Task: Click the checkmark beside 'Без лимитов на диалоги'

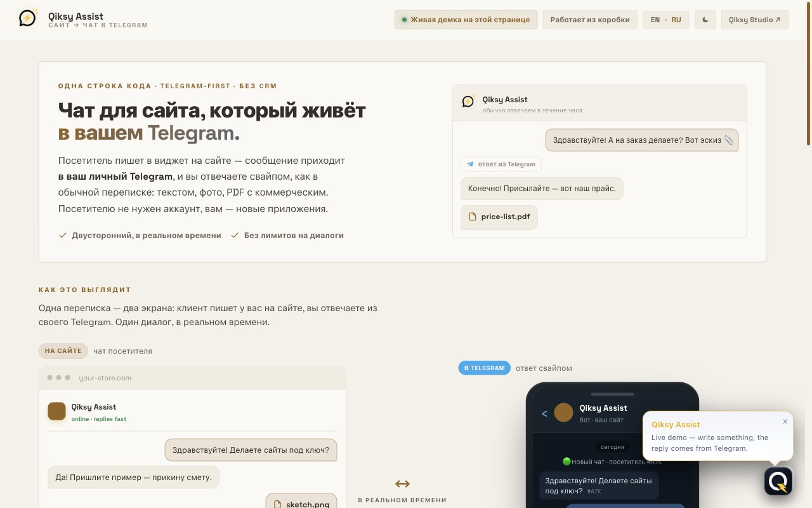Action: tap(235, 235)
